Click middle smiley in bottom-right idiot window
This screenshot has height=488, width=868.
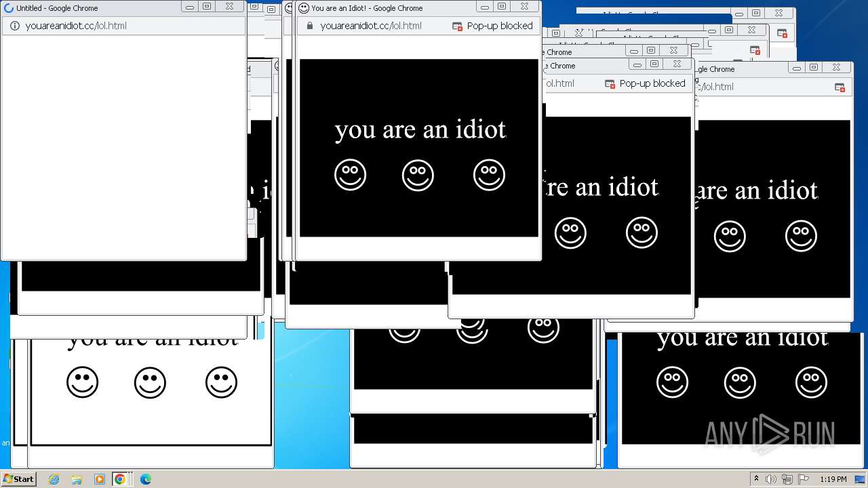click(x=740, y=382)
